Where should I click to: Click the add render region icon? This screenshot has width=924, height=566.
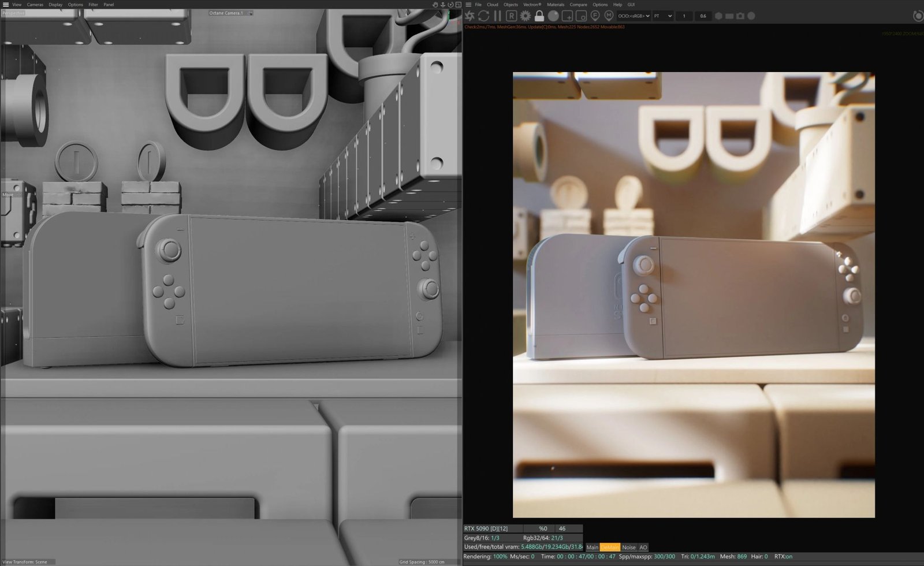[567, 16]
